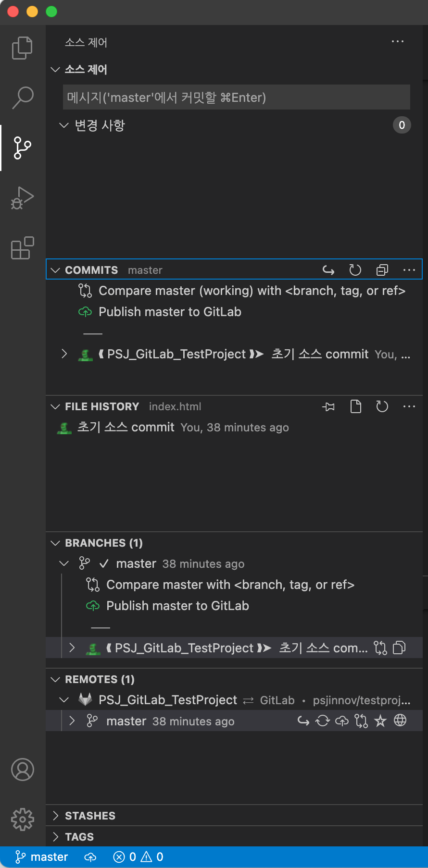428x868 pixels.
Task: Pin the current file history
Action: tap(329, 407)
